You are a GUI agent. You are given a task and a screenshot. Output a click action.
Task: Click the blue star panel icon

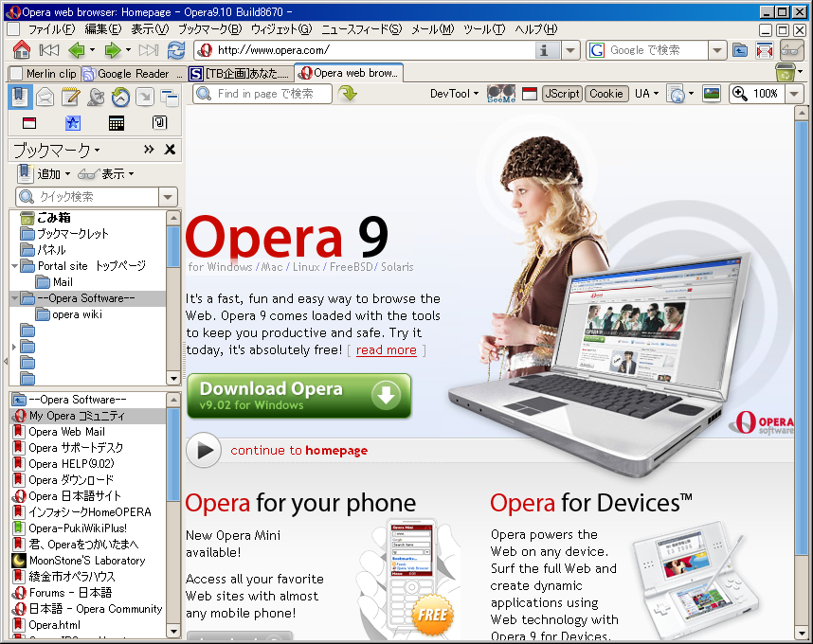point(73,123)
